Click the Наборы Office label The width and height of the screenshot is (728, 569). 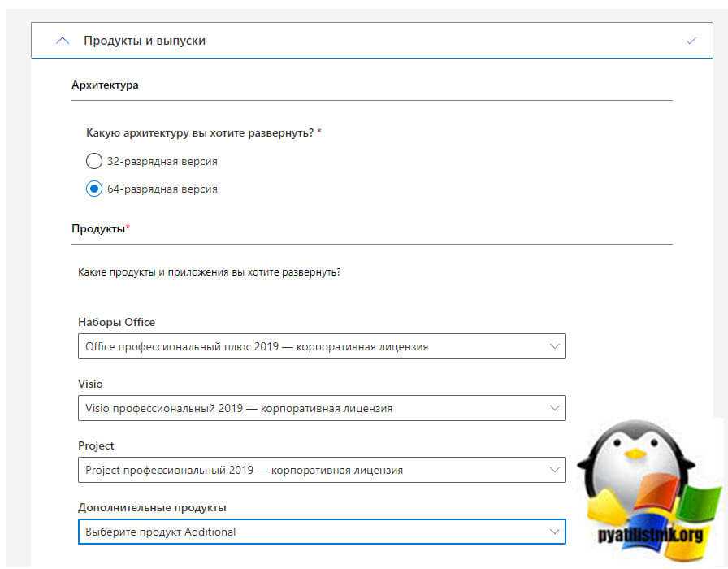116,323
